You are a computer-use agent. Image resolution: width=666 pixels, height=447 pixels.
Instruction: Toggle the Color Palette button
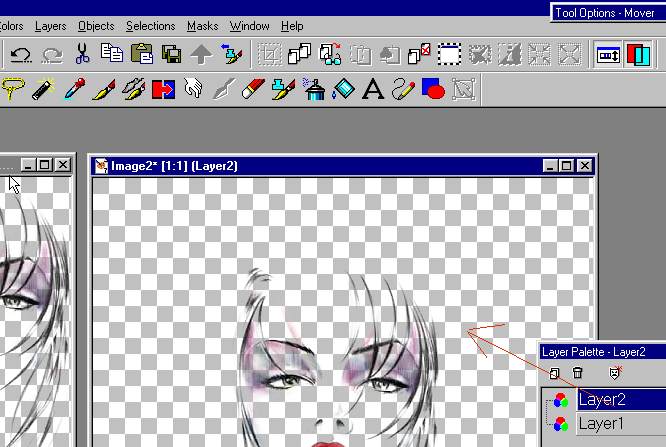coord(638,55)
